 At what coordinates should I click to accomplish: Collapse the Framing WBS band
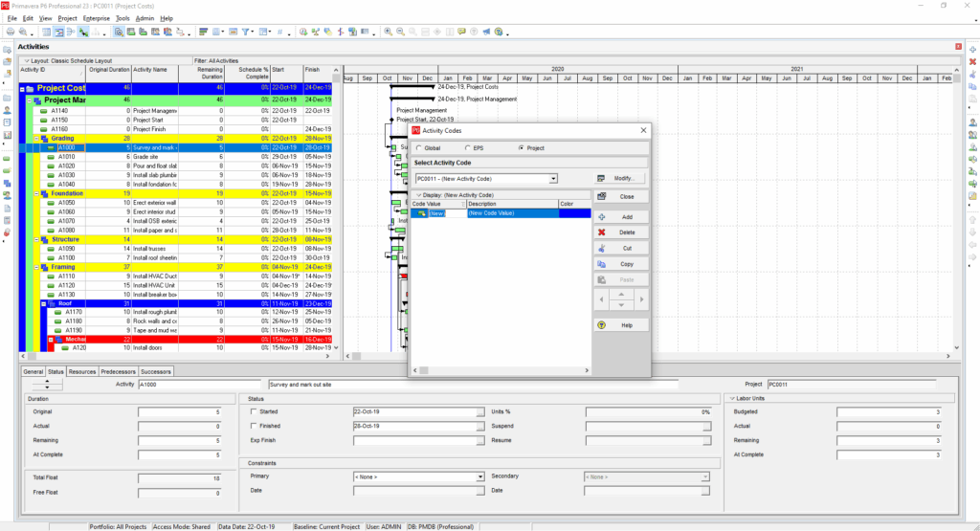tap(36, 267)
